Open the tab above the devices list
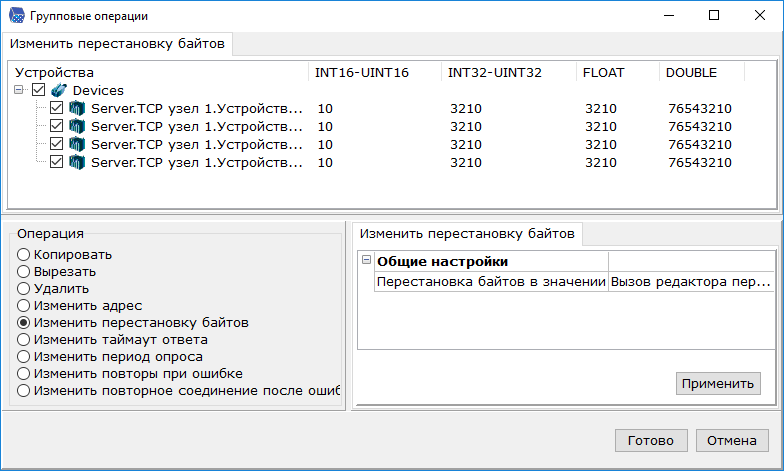The image size is (784, 471). pos(117,44)
